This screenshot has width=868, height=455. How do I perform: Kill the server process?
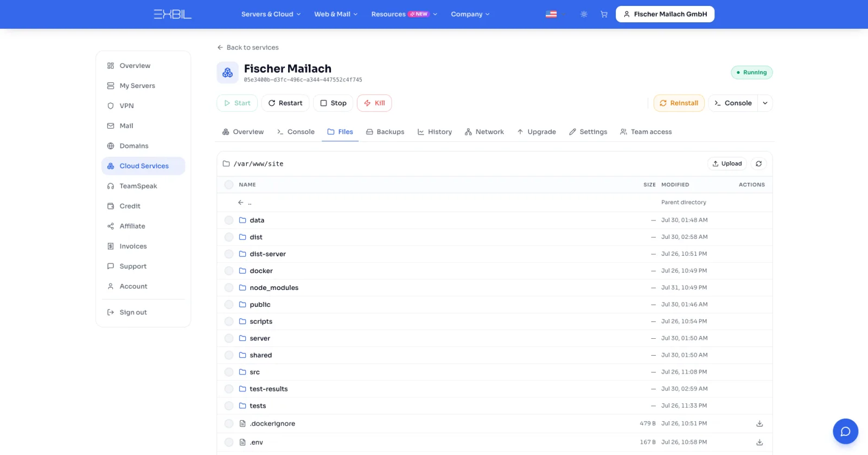point(374,103)
